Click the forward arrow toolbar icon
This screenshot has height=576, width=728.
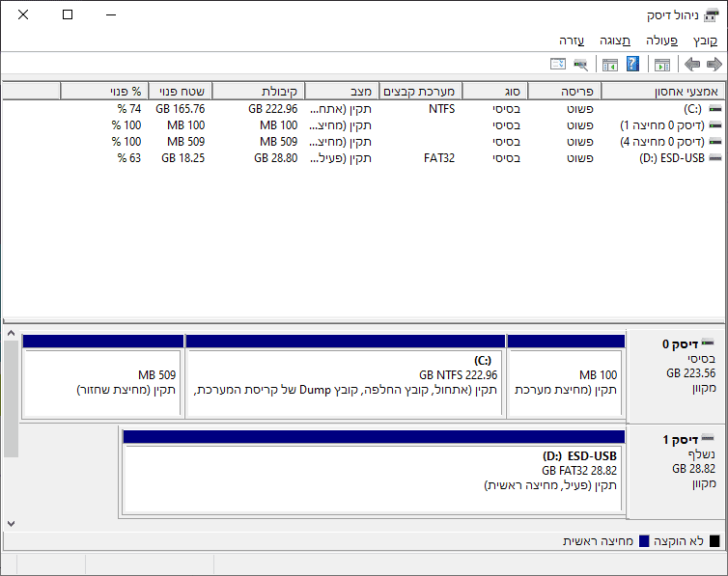714,64
